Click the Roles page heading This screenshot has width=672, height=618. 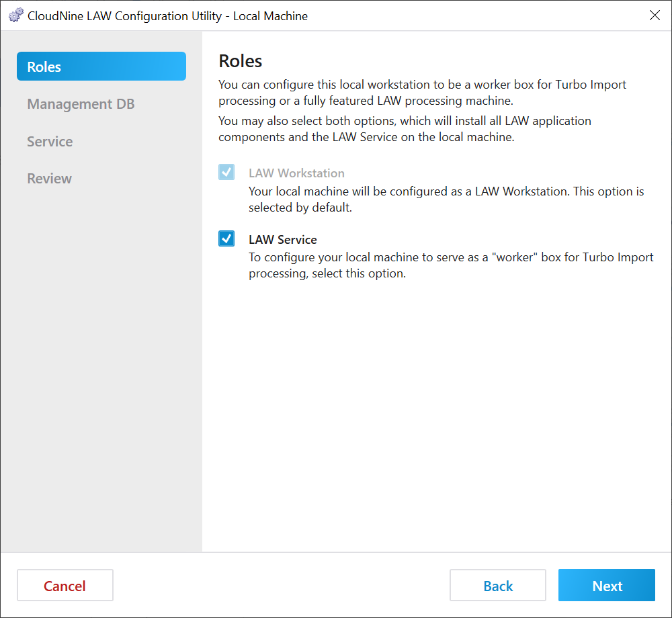[241, 61]
